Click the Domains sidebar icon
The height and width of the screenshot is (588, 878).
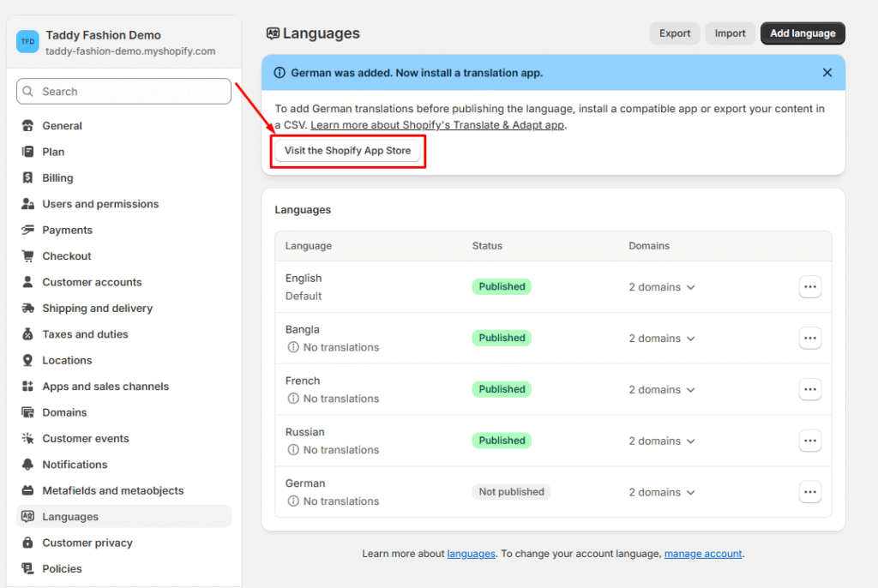coord(27,412)
